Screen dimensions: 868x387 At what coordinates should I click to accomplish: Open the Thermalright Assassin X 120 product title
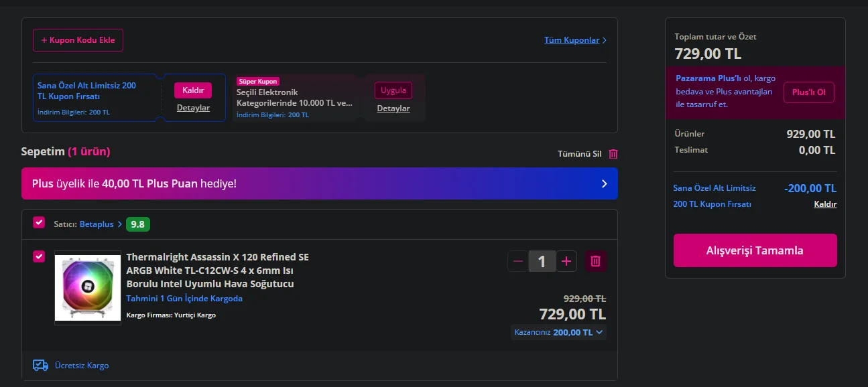tap(218, 270)
